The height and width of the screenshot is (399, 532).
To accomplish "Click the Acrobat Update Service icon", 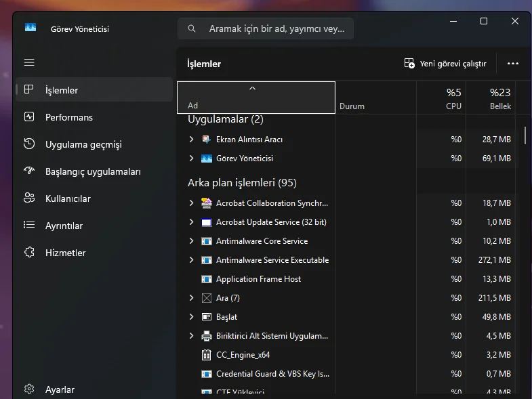I will click(206, 222).
